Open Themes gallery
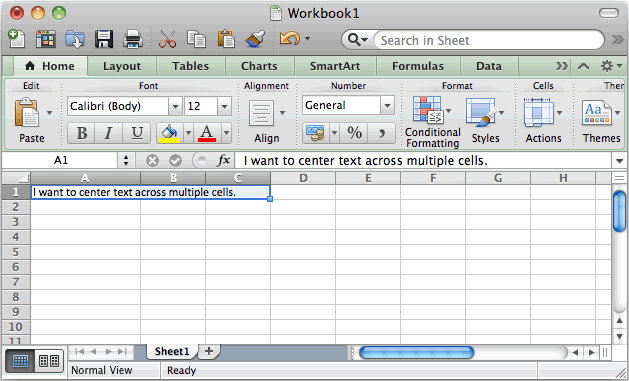629x381 pixels. [601, 121]
